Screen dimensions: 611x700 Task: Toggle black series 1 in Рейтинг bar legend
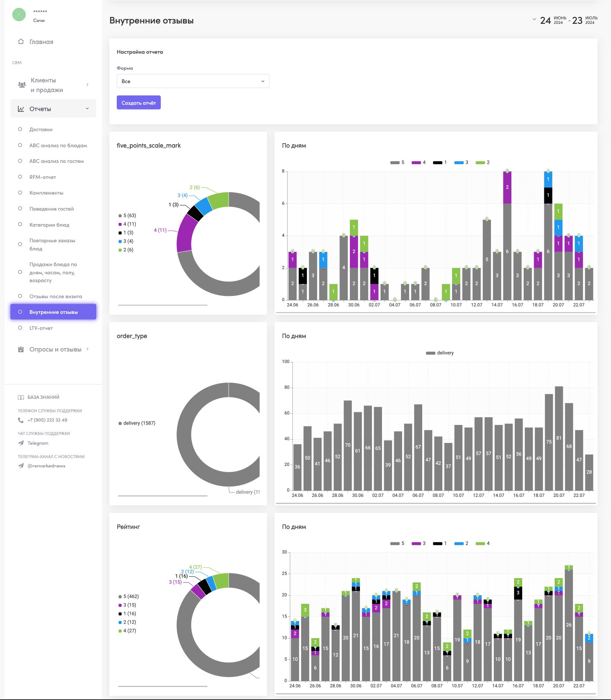point(440,543)
